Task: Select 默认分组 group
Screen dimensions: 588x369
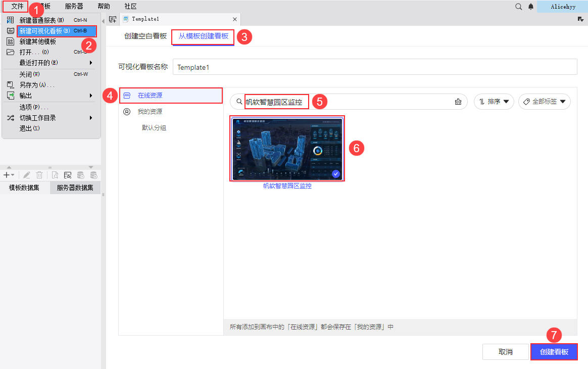Action: click(154, 127)
